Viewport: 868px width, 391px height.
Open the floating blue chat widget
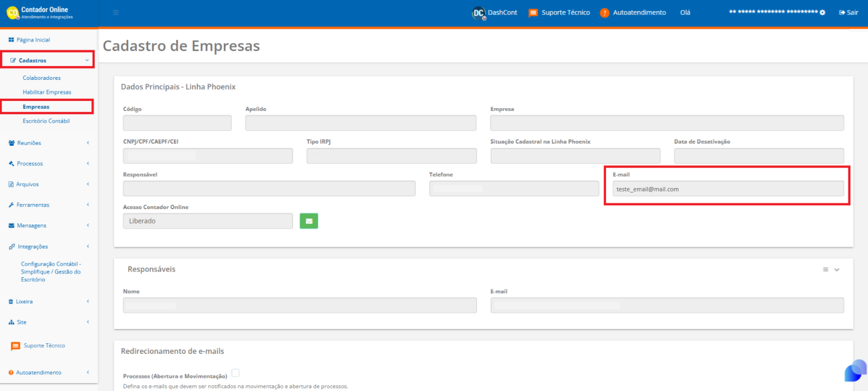tap(855, 370)
